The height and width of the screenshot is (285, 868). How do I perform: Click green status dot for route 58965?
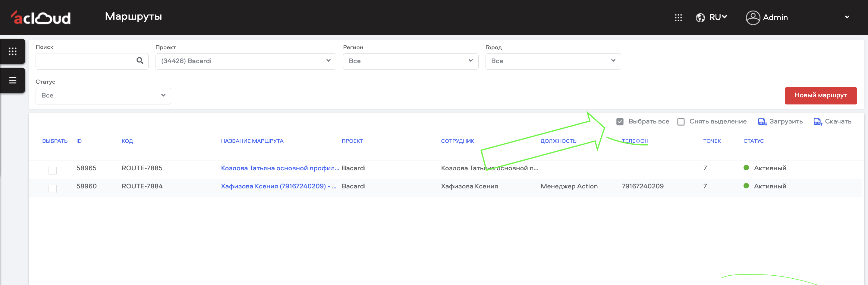[746, 168]
